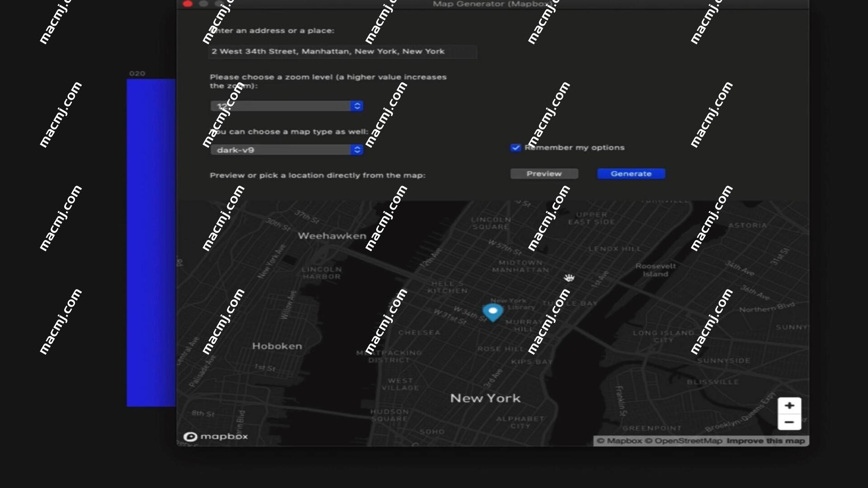Viewport: 868px width, 488px height.
Task: Open the © OpenStreetMap link
Action: click(683, 441)
